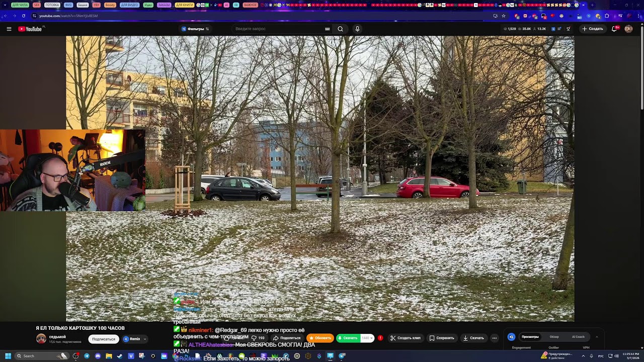
Task: Click the 13.2K subscribers stat in the header
Action: pos(539,29)
